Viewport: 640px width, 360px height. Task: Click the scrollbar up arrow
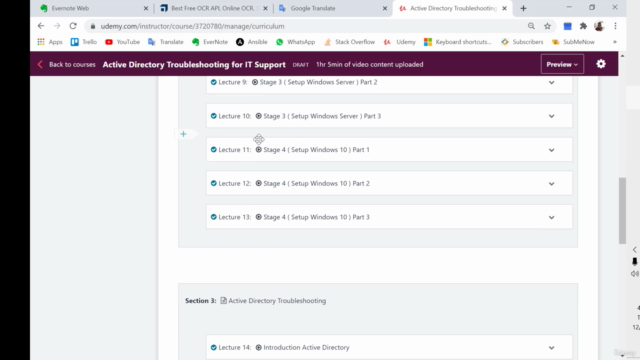coord(622,56)
